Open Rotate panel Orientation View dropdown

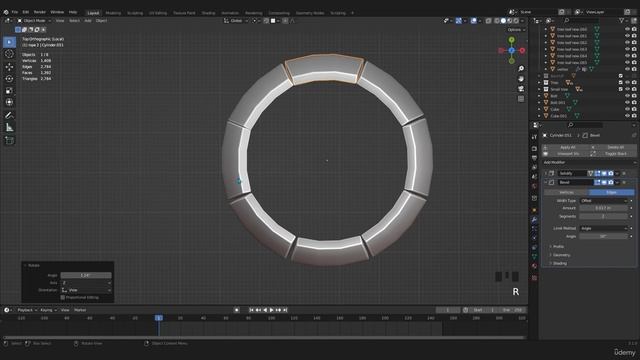coord(86,290)
